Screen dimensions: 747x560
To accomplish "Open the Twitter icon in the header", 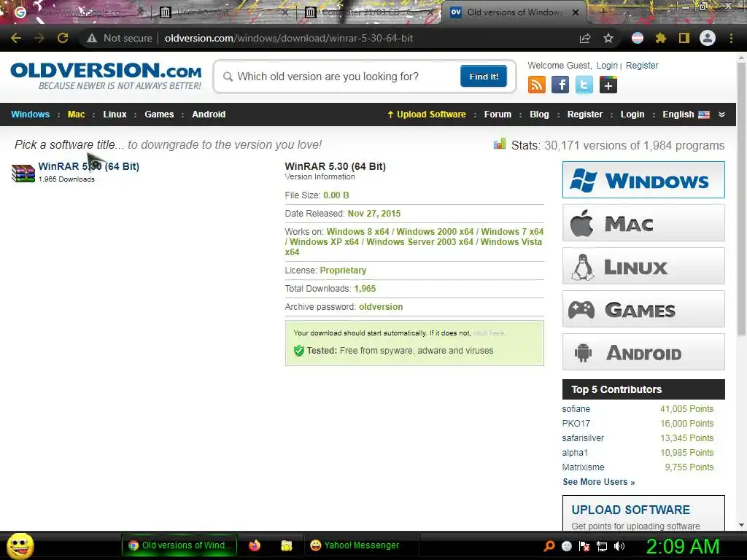I will point(584,85).
